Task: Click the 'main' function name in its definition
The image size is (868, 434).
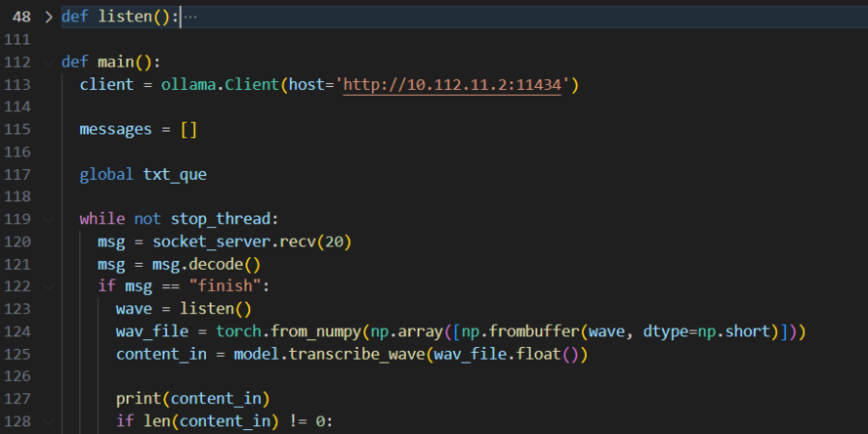Action: click(x=115, y=62)
